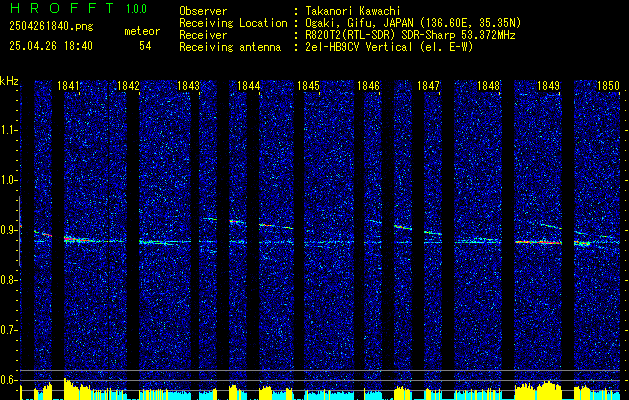The image size is (629, 400).
Task: Click the kHz axis unit label
Action: click(x=9, y=81)
